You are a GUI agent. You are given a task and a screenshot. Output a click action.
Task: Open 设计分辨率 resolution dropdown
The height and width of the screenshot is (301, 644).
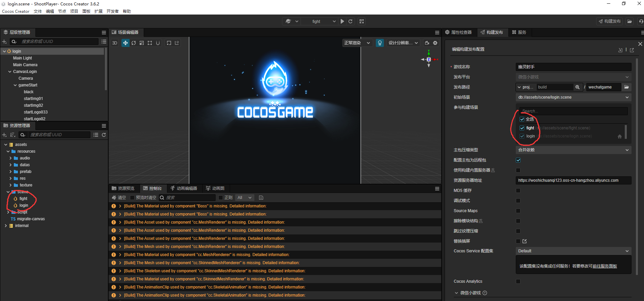403,43
